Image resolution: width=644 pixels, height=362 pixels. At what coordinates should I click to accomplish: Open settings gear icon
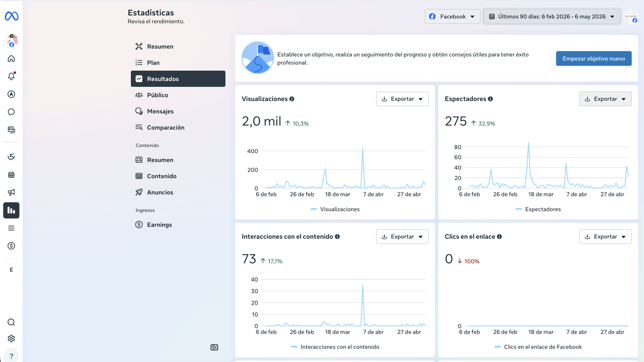coord(11,339)
